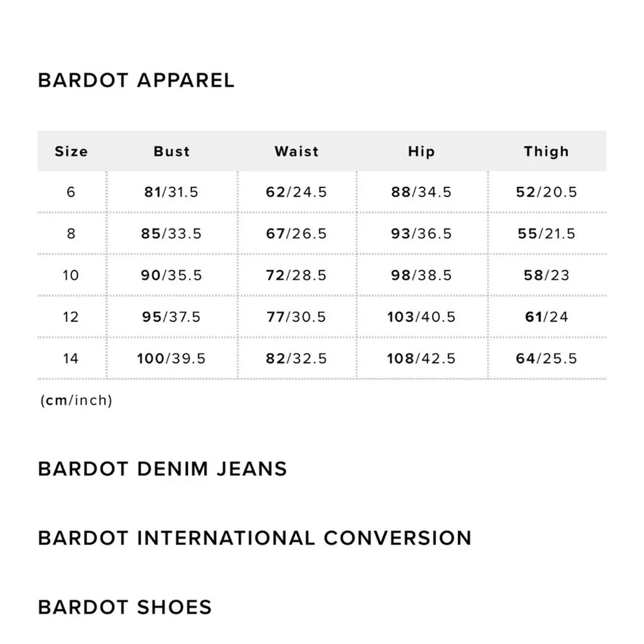The image size is (644, 644).
Task: Click the size 10 row label
Action: point(71,275)
